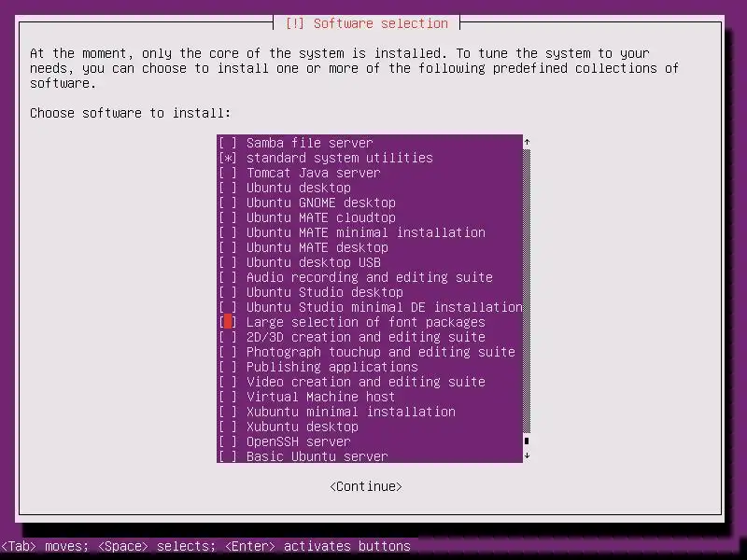This screenshot has width=747, height=560.
Task: Click the scrollbar up arrow
Action: point(527,142)
